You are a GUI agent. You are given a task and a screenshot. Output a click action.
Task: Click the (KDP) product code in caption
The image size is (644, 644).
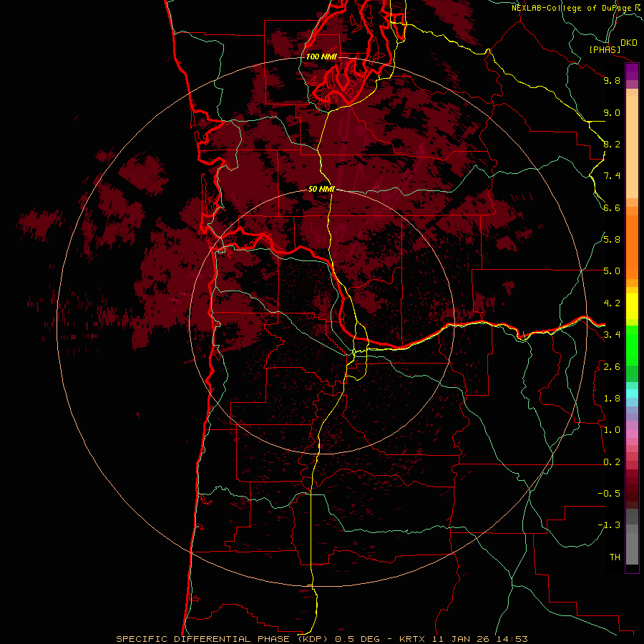[x=314, y=639]
